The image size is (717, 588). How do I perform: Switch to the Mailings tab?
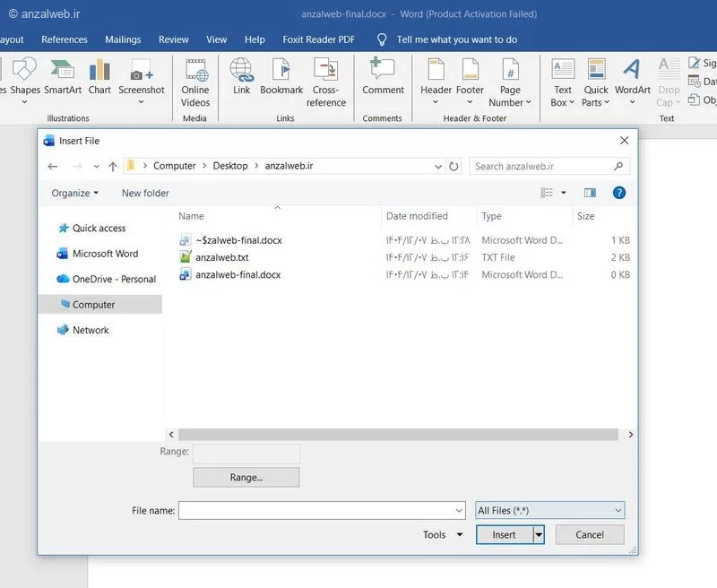(x=123, y=39)
